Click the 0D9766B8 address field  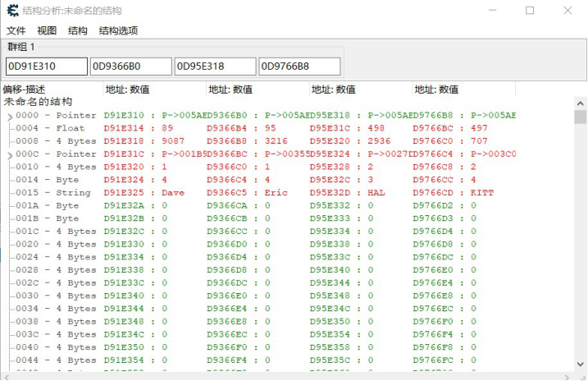[299, 67]
